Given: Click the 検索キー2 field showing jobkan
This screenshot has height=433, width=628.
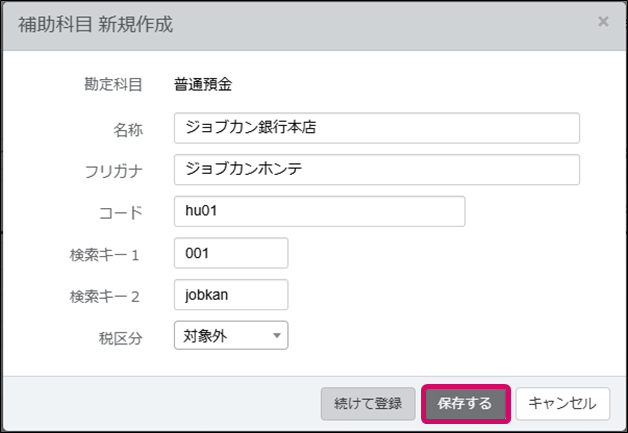Looking at the screenshot, I should point(230,294).
